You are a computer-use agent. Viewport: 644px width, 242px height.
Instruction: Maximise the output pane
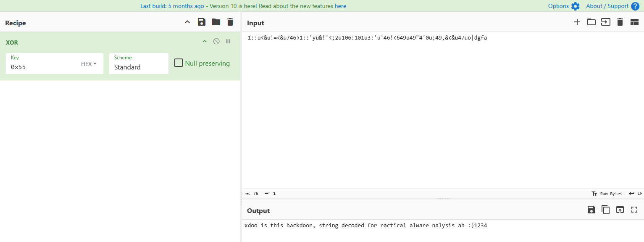(634, 210)
